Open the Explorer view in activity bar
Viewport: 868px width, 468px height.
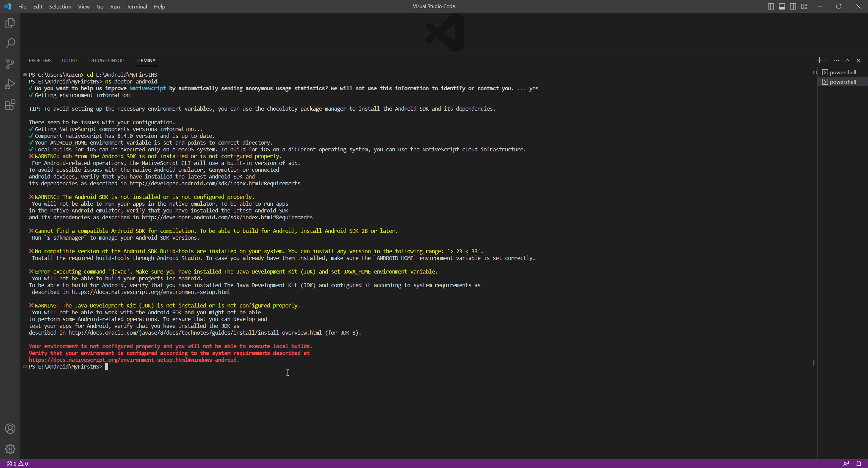click(10, 23)
